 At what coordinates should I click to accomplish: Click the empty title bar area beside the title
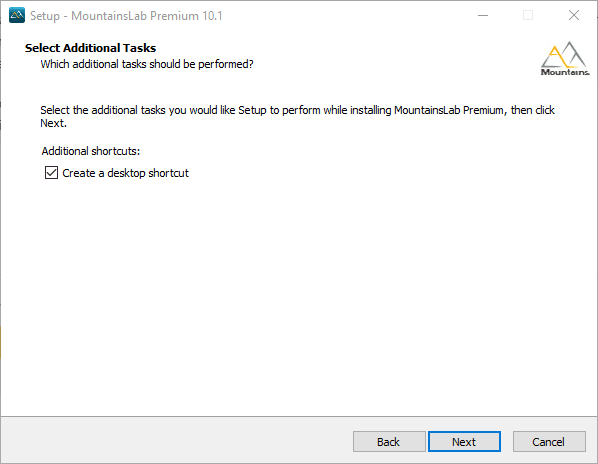[x=343, y=16]
